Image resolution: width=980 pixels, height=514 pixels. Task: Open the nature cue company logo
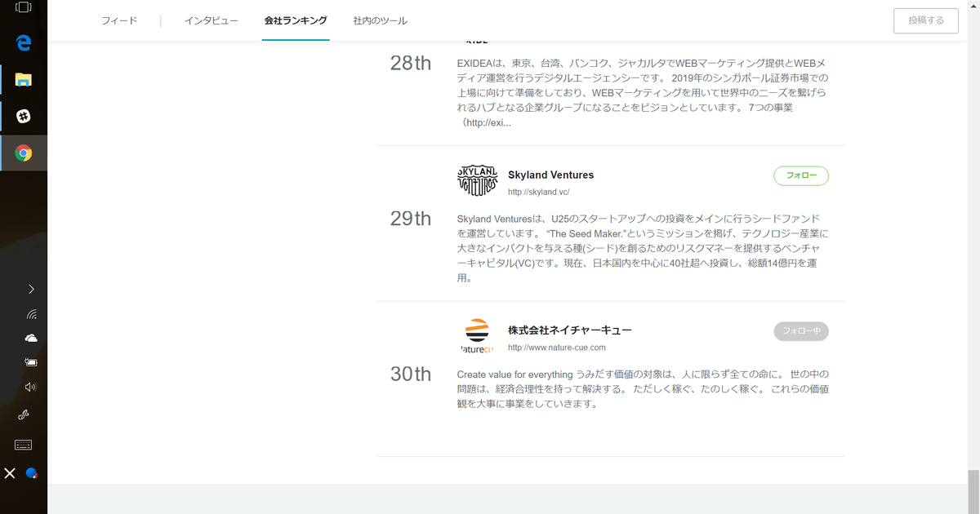point(477,336)
